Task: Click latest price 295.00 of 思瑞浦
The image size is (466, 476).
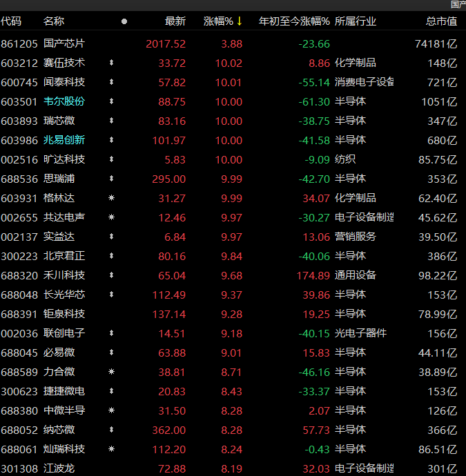Action: (x=168, y=179)
